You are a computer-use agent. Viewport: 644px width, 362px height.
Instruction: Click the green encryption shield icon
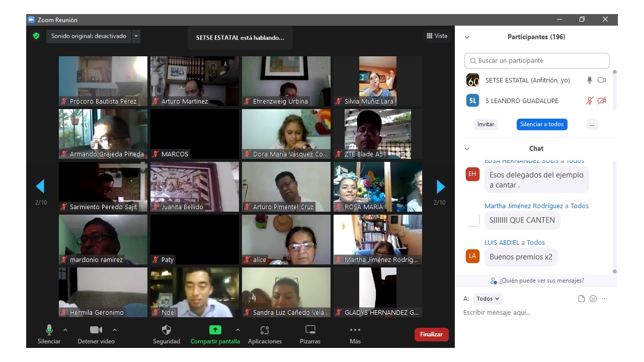click(36, 36)
